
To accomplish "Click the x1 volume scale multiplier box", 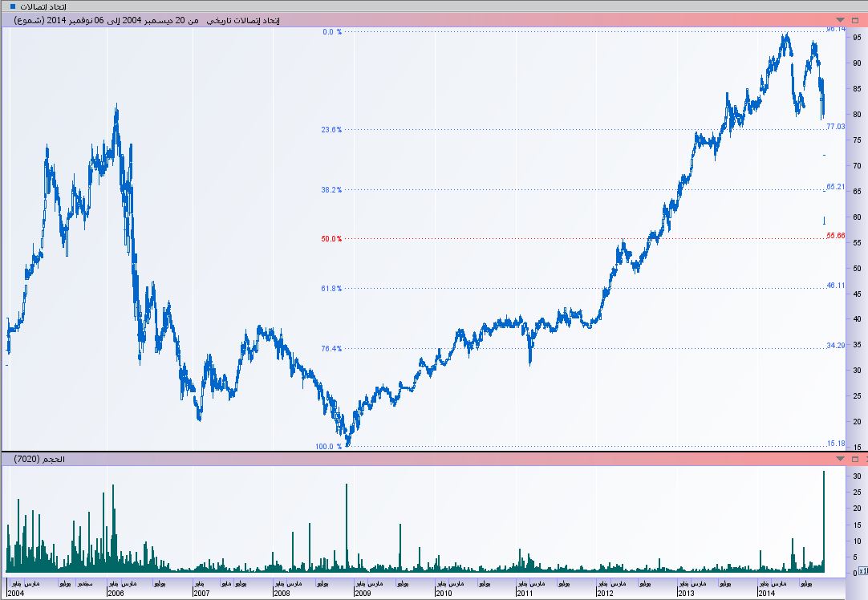I will [862, 572].
